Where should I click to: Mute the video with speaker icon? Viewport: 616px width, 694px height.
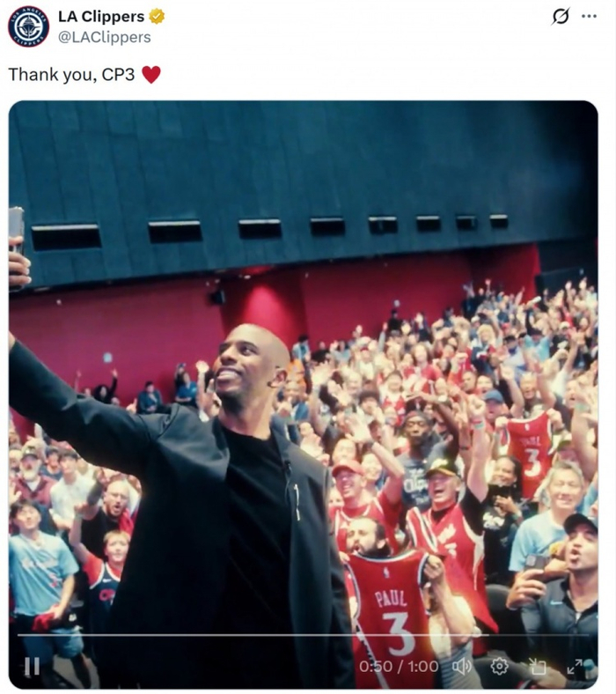coord(462,666)
